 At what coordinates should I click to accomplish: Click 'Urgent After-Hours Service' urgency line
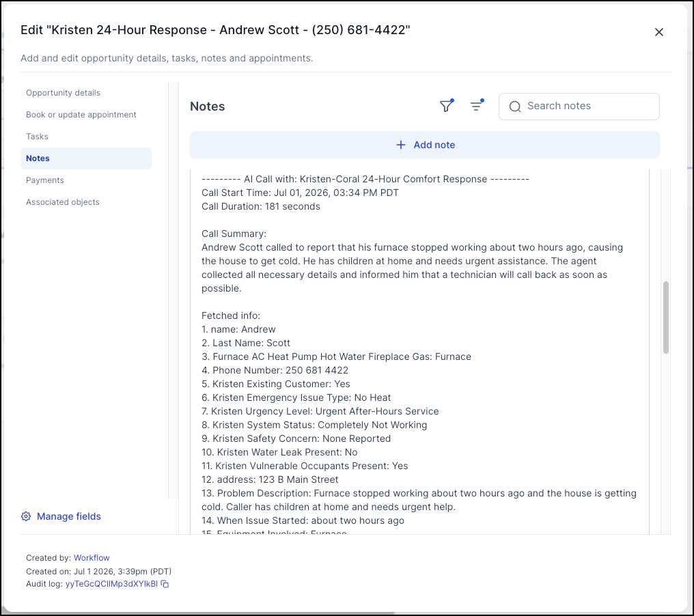[x=320, y=411]
